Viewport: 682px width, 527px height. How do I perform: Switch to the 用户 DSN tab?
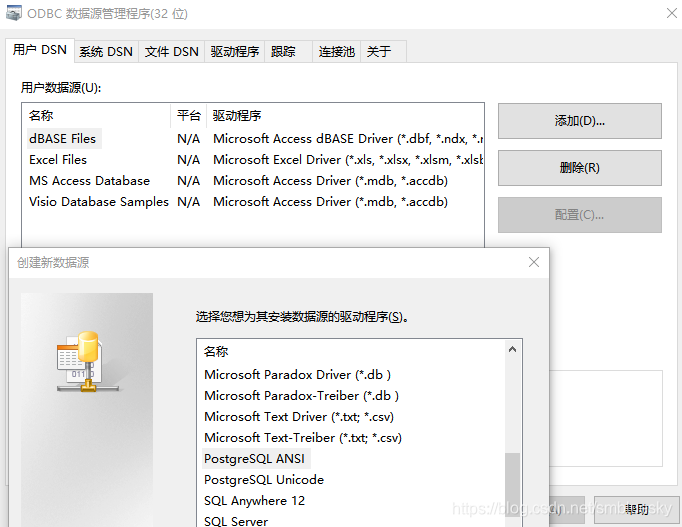40,50
